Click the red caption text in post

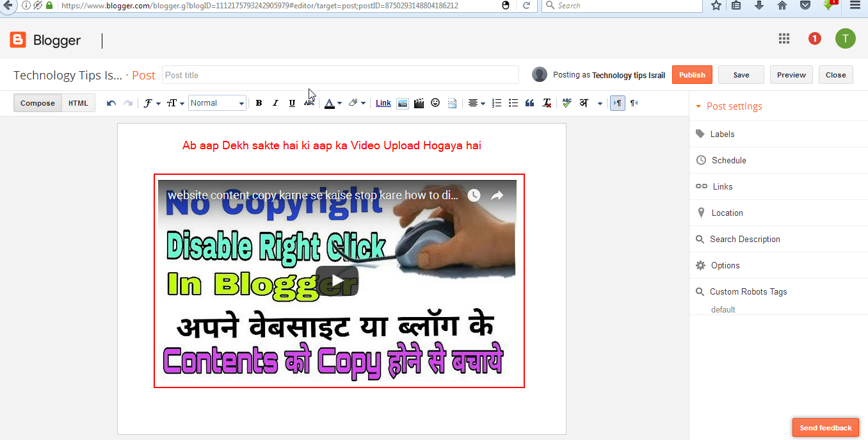point(332,145)
